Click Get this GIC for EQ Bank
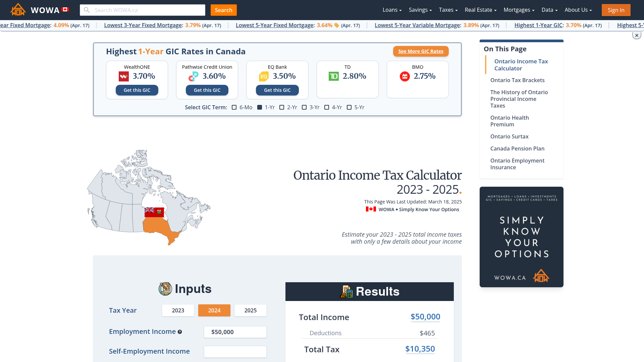 coord(277,90)
